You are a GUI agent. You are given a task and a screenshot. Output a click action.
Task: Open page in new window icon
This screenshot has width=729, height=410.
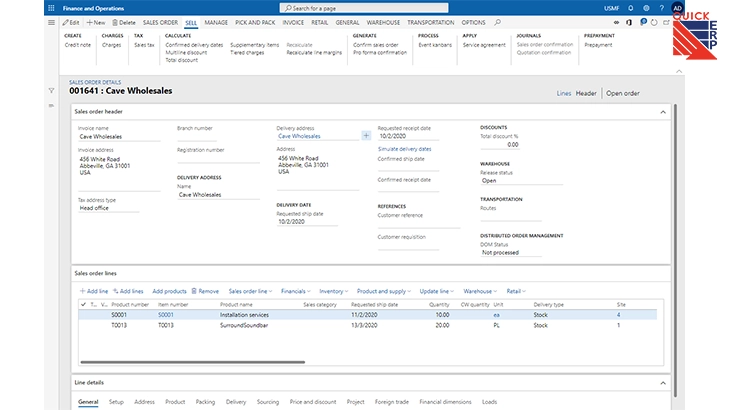coord(666,22)
